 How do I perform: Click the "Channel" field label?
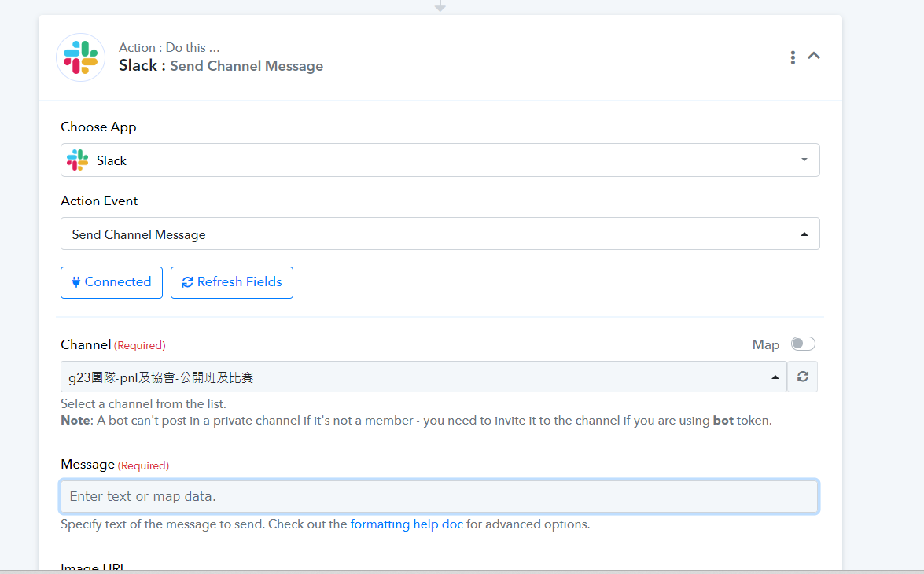coord(86,344)
